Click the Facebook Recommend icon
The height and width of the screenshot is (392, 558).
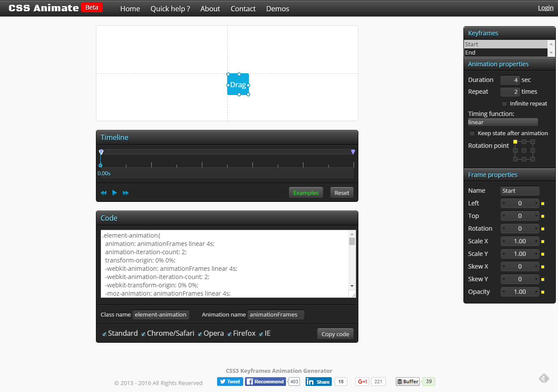[265, 382]
